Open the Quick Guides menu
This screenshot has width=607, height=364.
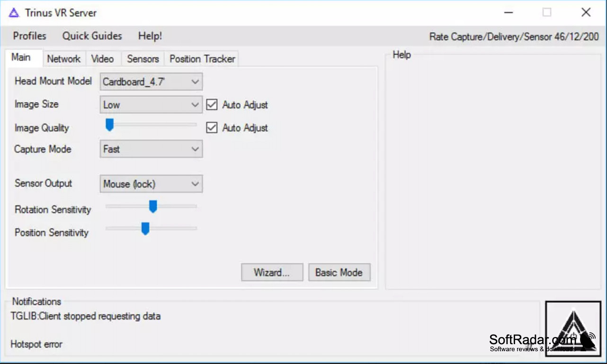coord(92,36)
